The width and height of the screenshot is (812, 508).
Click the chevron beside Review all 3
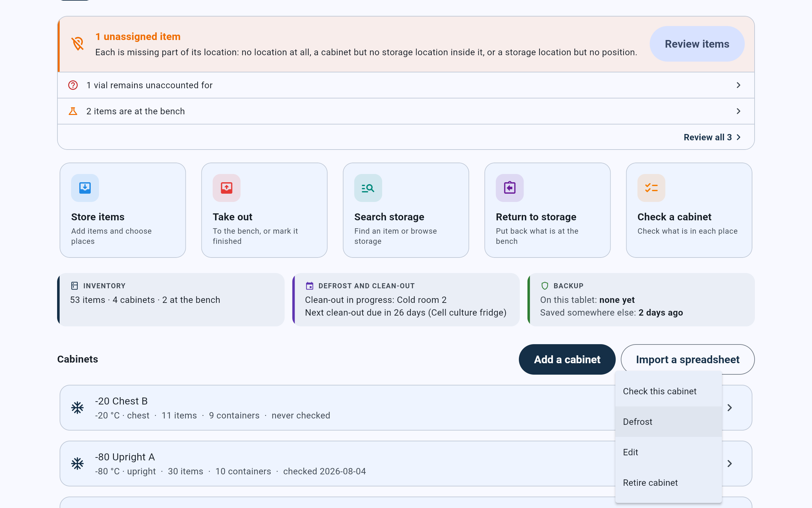coord(738,137)
